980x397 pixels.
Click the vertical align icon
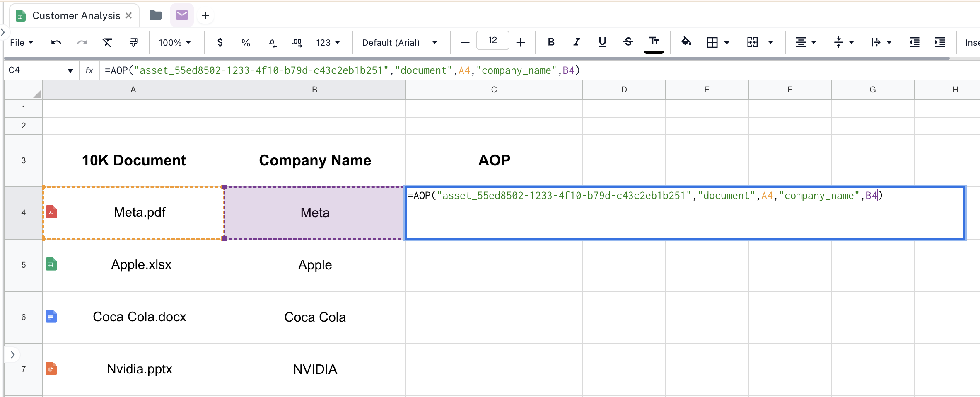838,42
